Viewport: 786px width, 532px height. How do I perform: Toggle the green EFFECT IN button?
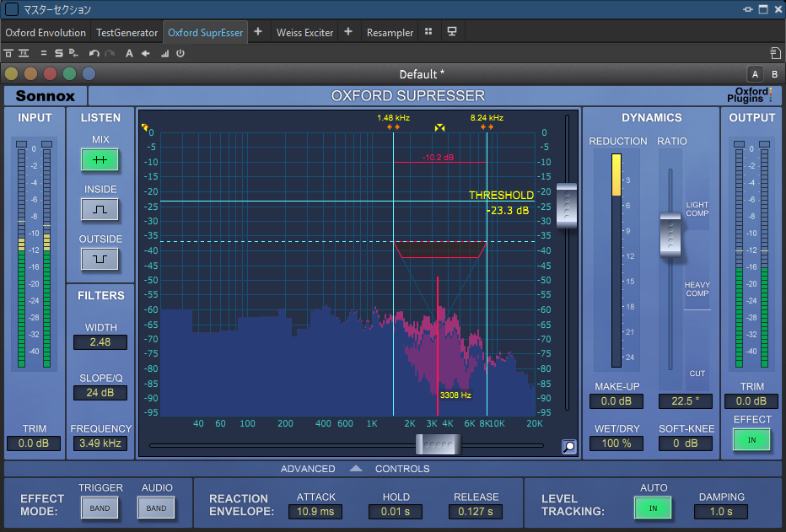751,439
